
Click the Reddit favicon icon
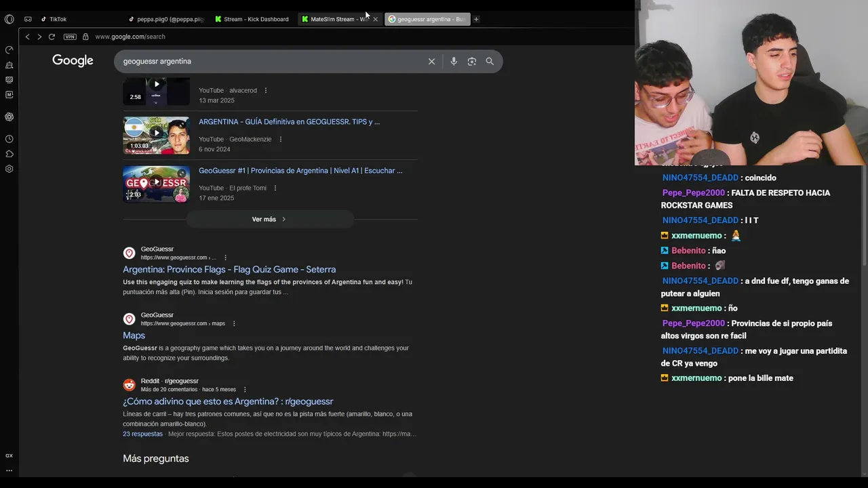[129, 385]
